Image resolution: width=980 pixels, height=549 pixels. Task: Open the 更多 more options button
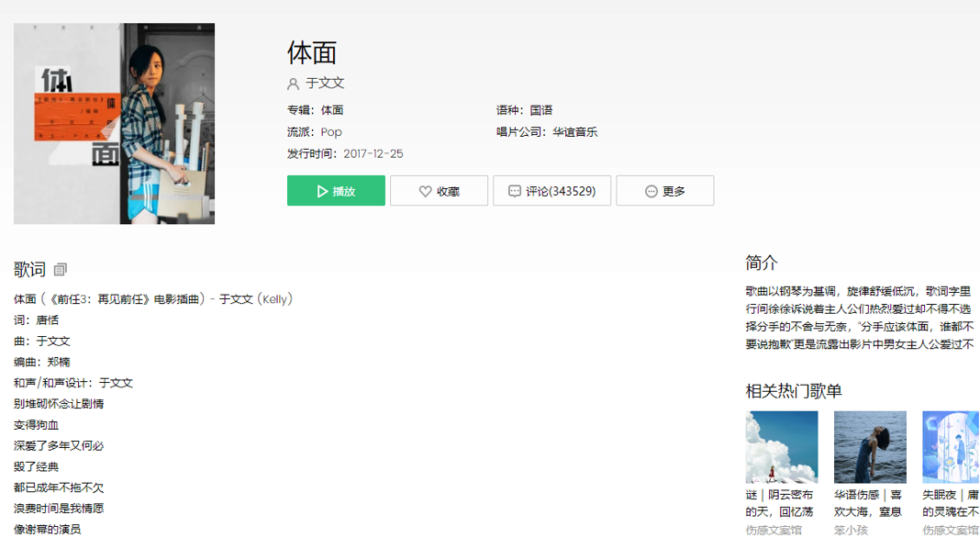(x=665, y=191)
